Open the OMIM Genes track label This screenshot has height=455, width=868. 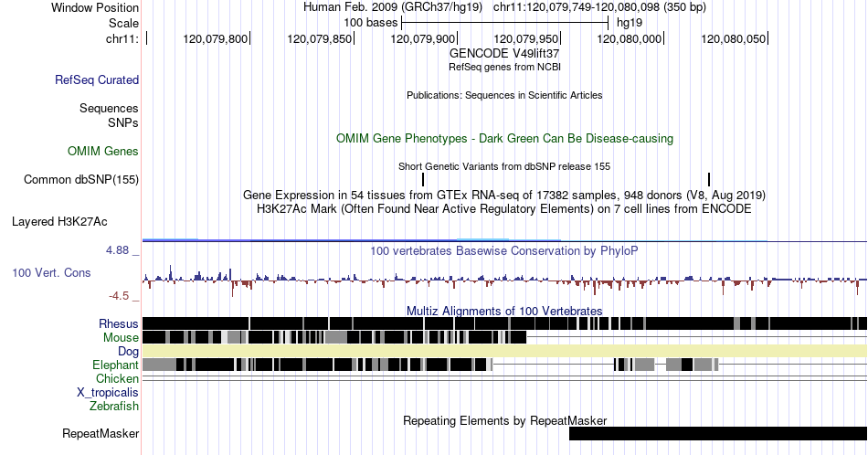103,151
